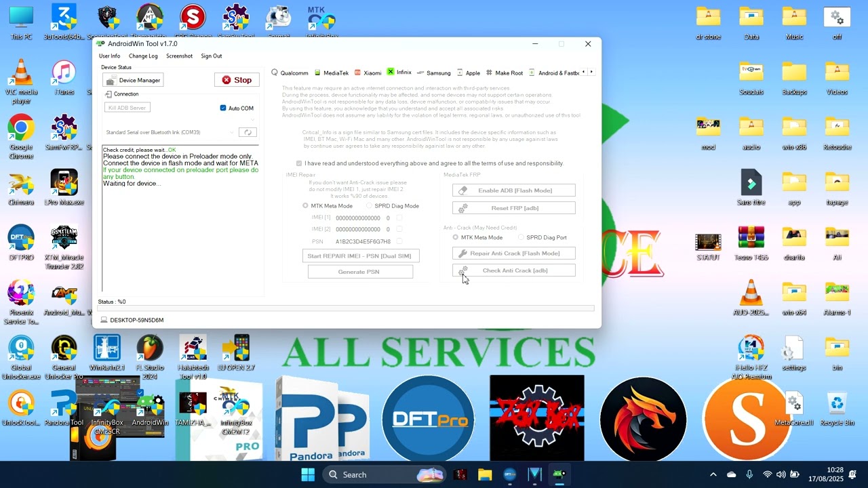This screenshot has width=868, height=488.
Task: Select SPRD Diag Mode radio button
Action: (x=392, y=206)
